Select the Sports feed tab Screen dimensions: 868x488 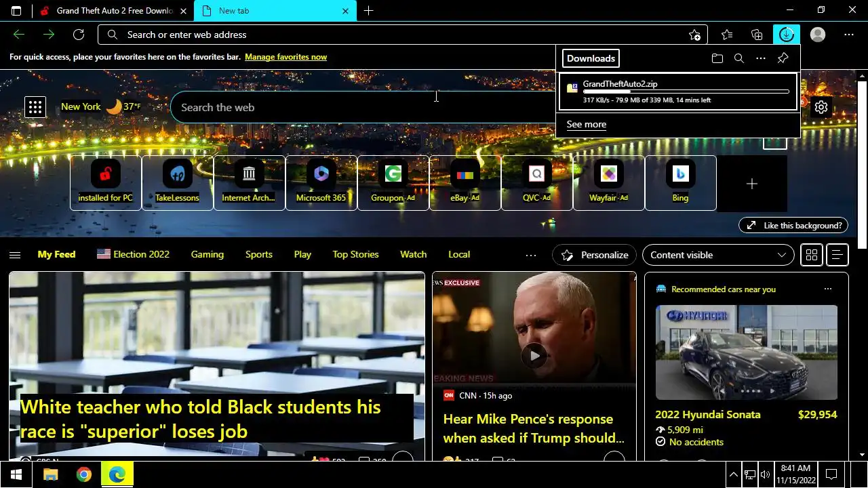point(259,254)
